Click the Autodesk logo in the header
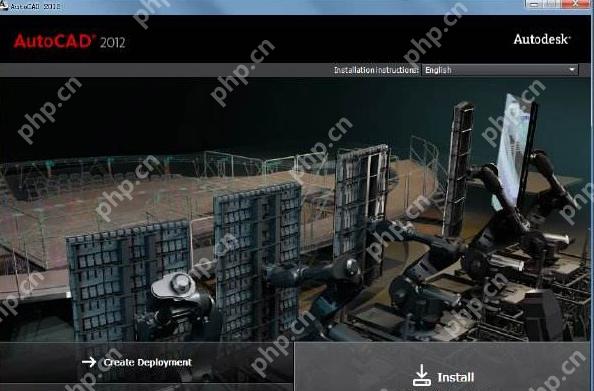The height and width of the screenshot is (391, 594). click(x=542, y=39)
